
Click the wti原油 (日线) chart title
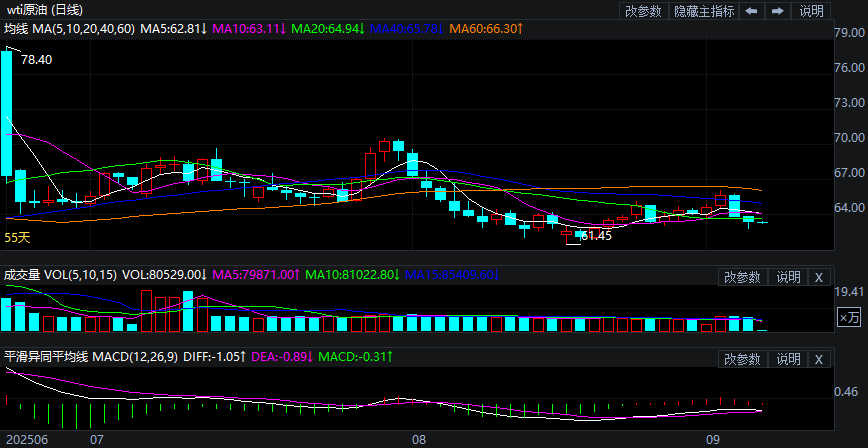(45, 10)
